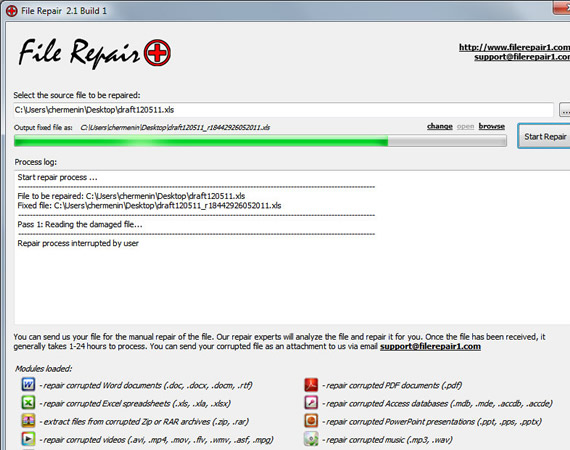Click the 'repair corrupted music' text

click(x=387, y=440)
